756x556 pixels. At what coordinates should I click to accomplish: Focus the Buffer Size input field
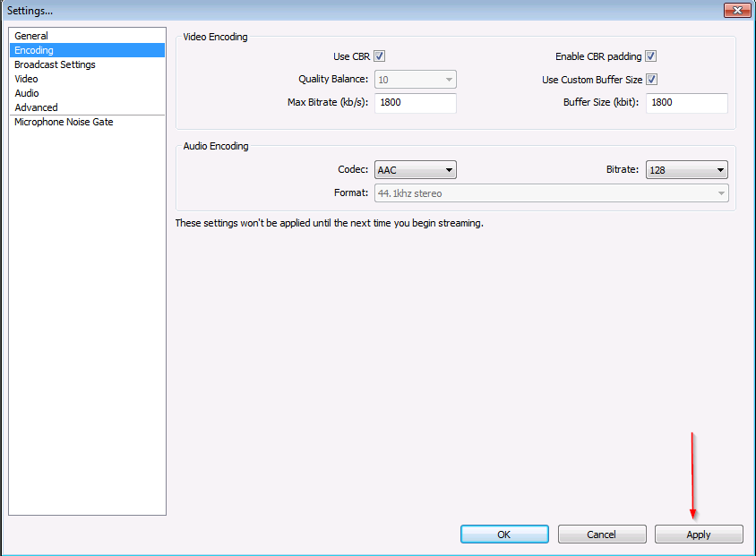(686, 103)
